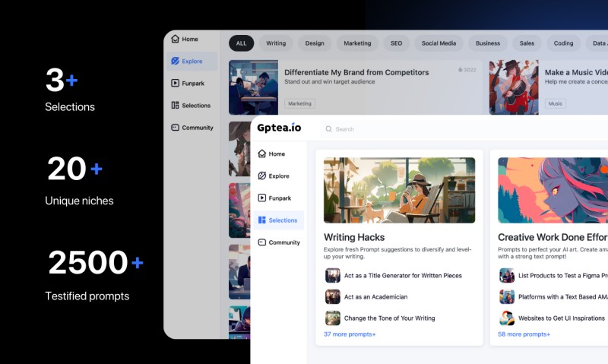
Task: Click the Make a Music Video card title
Action: [576, 72]
